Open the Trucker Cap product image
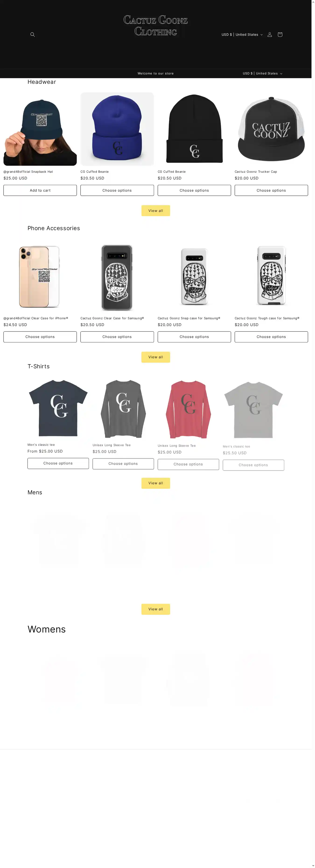 pyautogui.click(x=271, y=129)
